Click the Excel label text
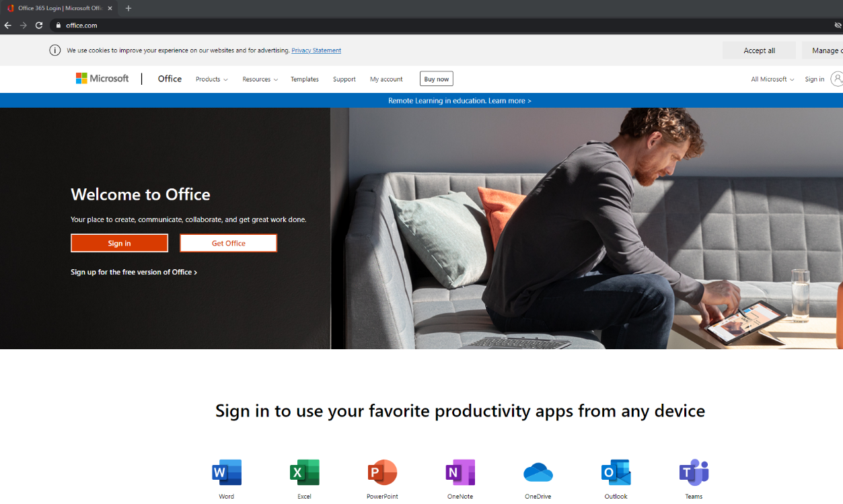 pos(305,496)
